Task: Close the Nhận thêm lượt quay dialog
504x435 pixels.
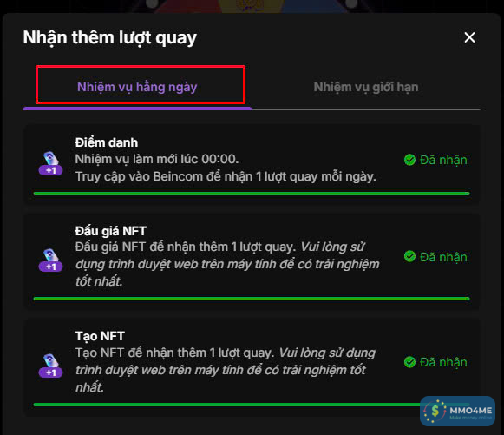Action: click(469, 37)
